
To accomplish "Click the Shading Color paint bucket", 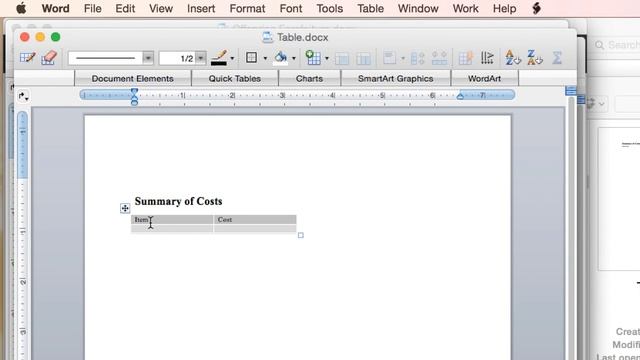I will (280, 58).
